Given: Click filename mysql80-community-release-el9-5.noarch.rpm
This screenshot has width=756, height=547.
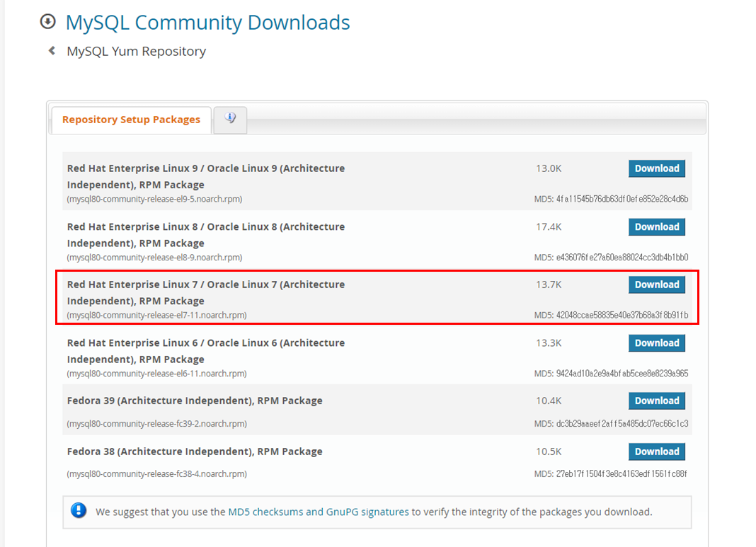Looking at the screenshot, I should (x=154, y=199).
